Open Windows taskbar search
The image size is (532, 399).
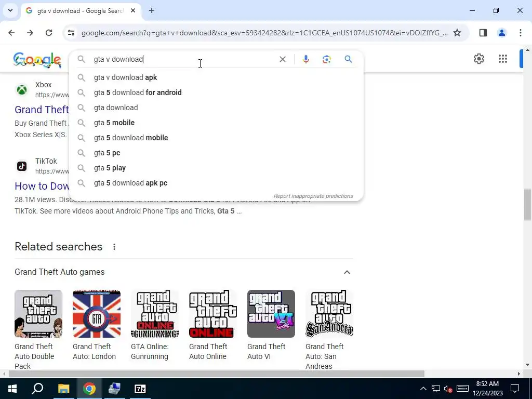click(x=37, y=389)
